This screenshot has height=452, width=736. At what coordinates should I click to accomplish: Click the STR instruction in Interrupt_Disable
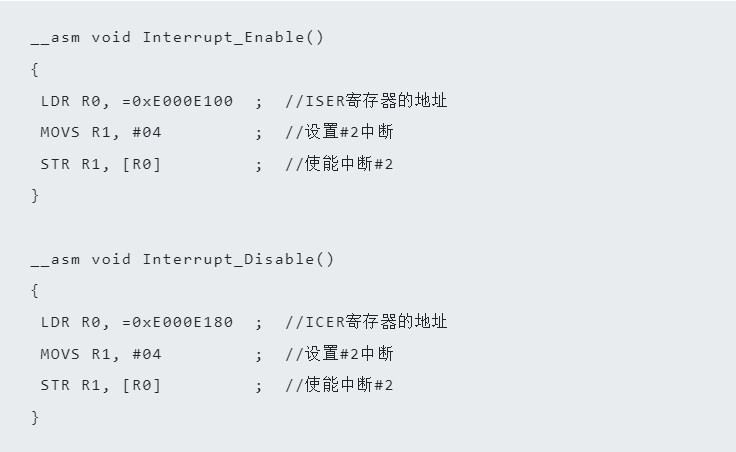pyautogui.click(x=55, y=385)
